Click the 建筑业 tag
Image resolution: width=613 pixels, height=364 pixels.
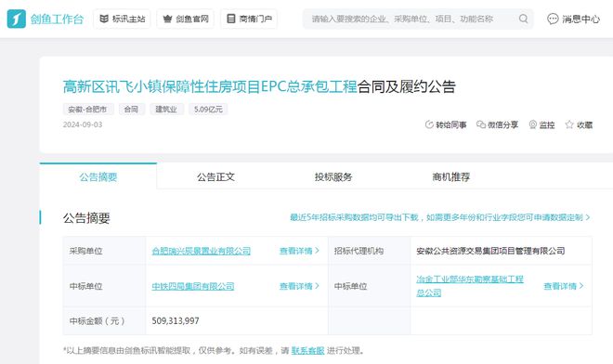pos(166,109)
